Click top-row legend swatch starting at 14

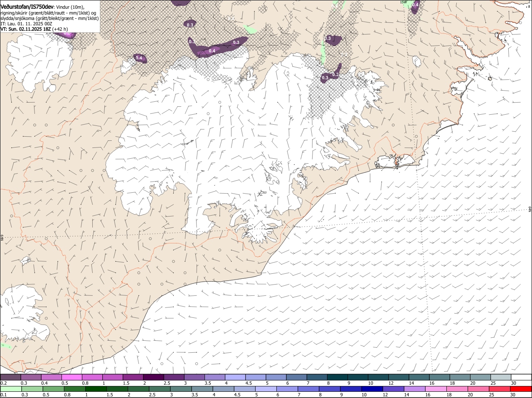pyautogui.click(x=419, y=377)
